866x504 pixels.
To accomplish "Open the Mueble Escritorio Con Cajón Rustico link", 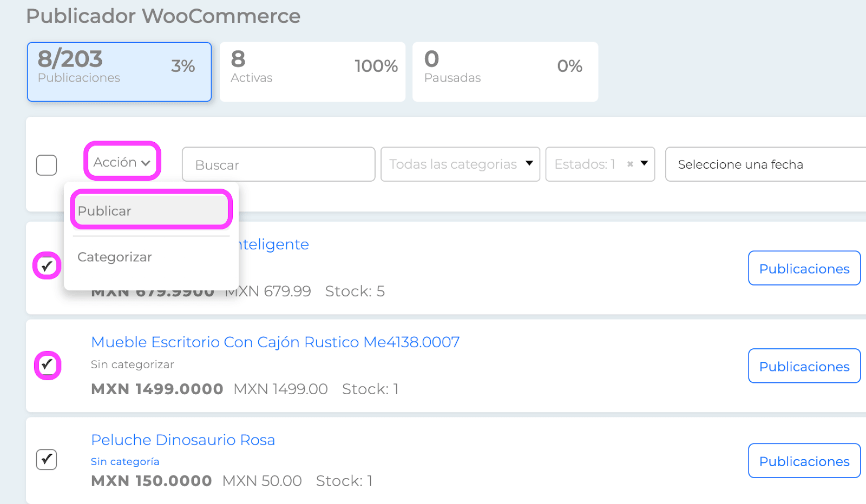I will coord(275,342).
